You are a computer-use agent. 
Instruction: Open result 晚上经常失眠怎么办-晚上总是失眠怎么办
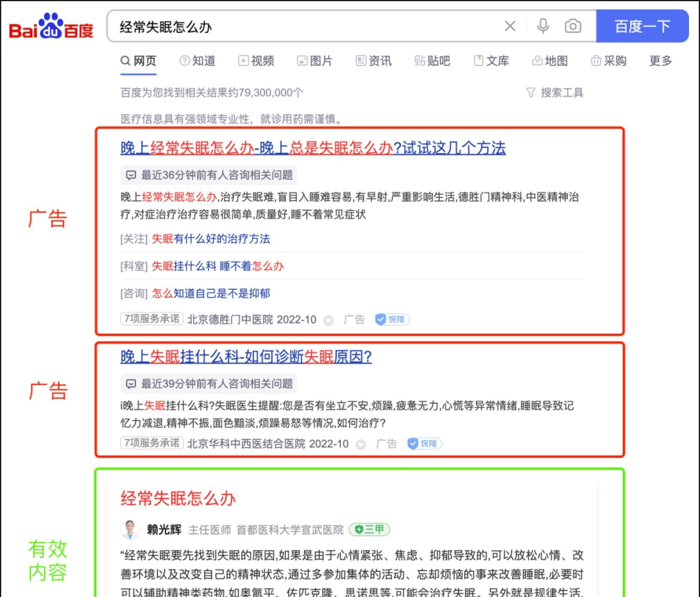tap(313, 148)
